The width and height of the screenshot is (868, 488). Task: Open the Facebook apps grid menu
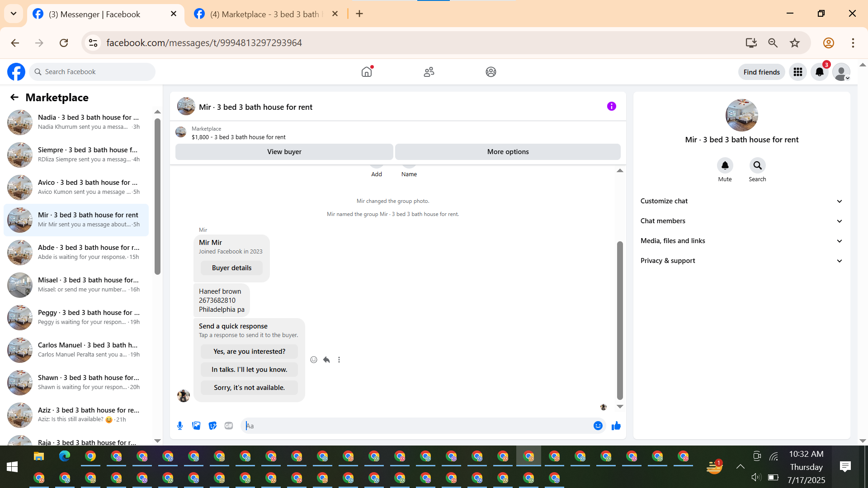click(x=797, y=72)
